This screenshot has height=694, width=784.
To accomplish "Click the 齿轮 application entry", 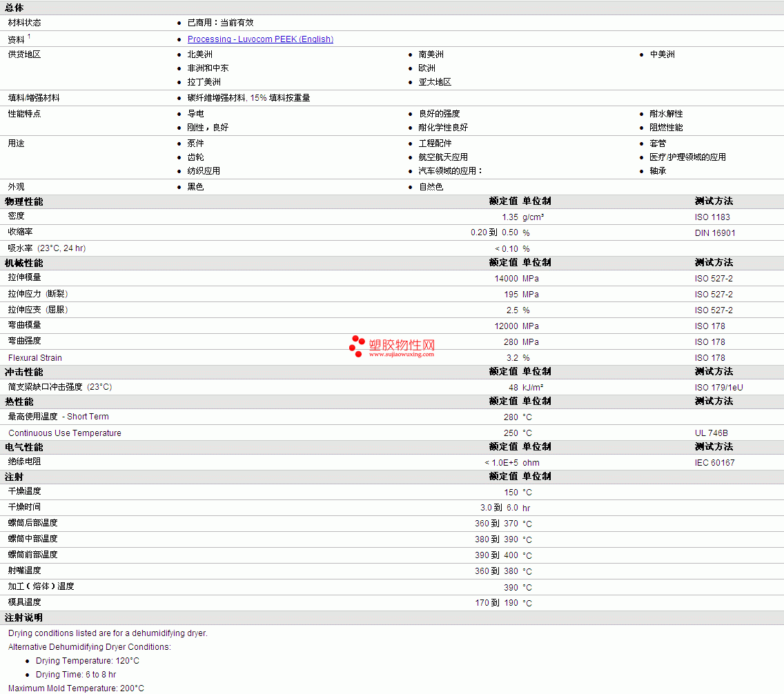I will (x=195, y=157).
